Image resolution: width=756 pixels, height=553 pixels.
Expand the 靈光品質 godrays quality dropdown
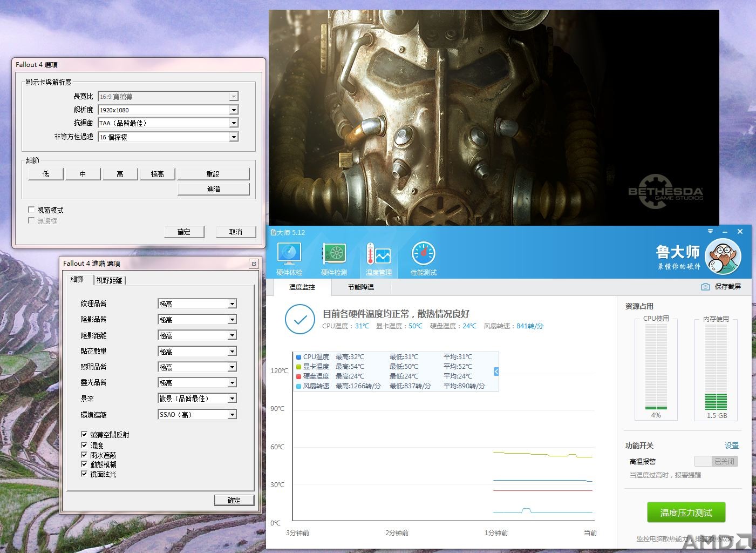pos(197,383)
